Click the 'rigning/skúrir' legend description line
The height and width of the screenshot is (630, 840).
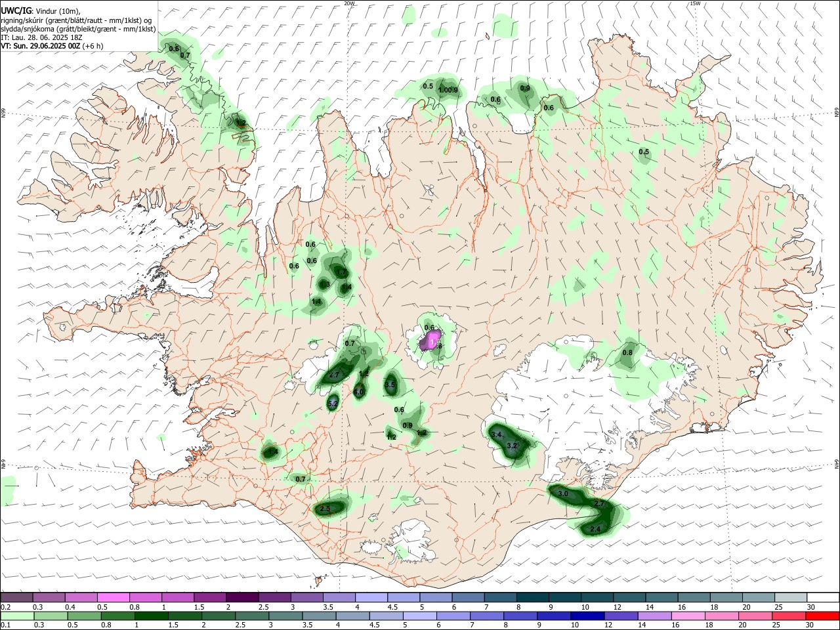(x=76, y=20)
